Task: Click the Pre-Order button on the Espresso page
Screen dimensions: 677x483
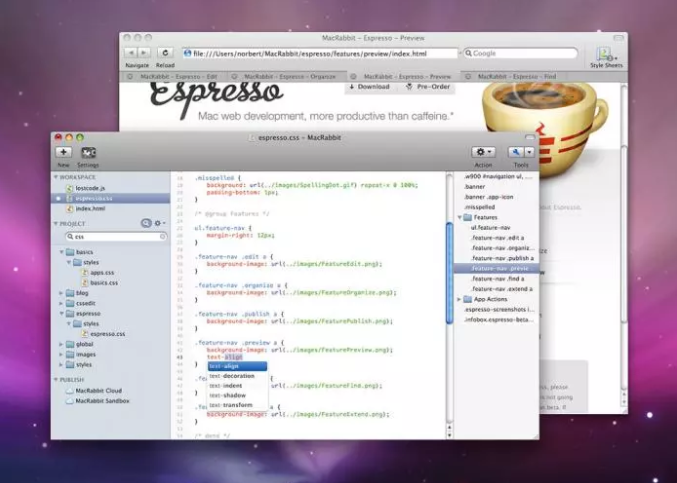Action: [x=428, y=87]
